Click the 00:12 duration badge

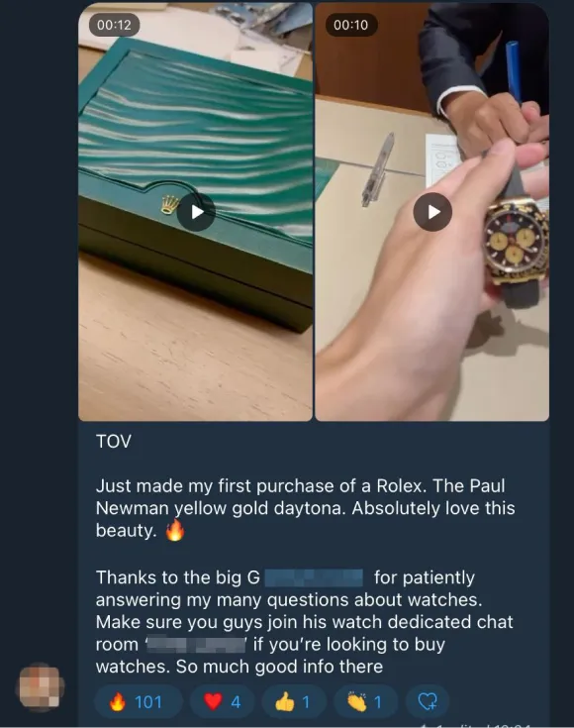(x=114, y=25)
